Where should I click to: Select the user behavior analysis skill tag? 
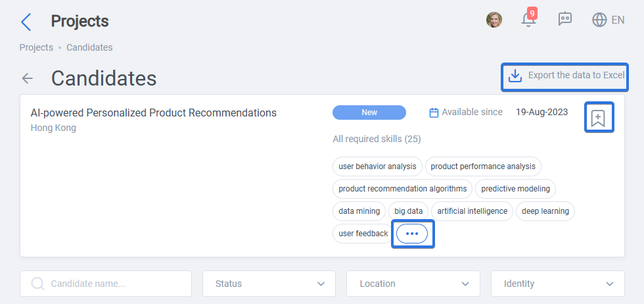click(x=377, y=166)
